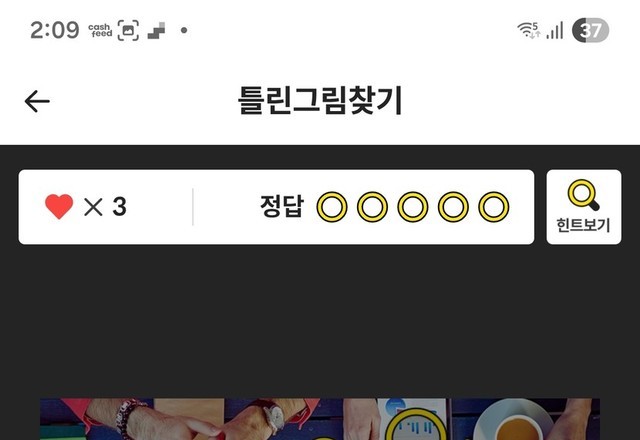Tap the back arrow in header
The width and height of the screenshot is (640, 440).
[37, 101]
